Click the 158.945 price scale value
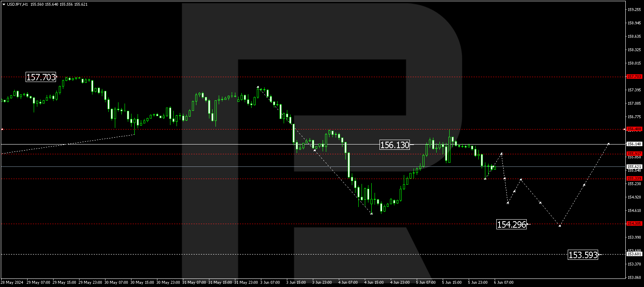The width and height of the screenshot is (644, 287). point(634,23)
